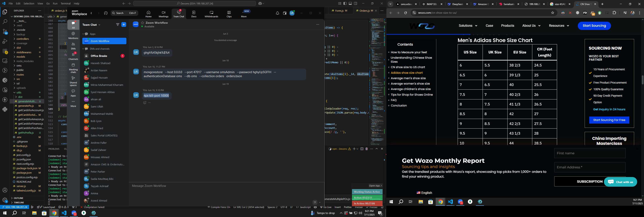This screenshot has height=217, width=644.
Task: Switch to Form.js editor tab
Action: tap(339, 11)
